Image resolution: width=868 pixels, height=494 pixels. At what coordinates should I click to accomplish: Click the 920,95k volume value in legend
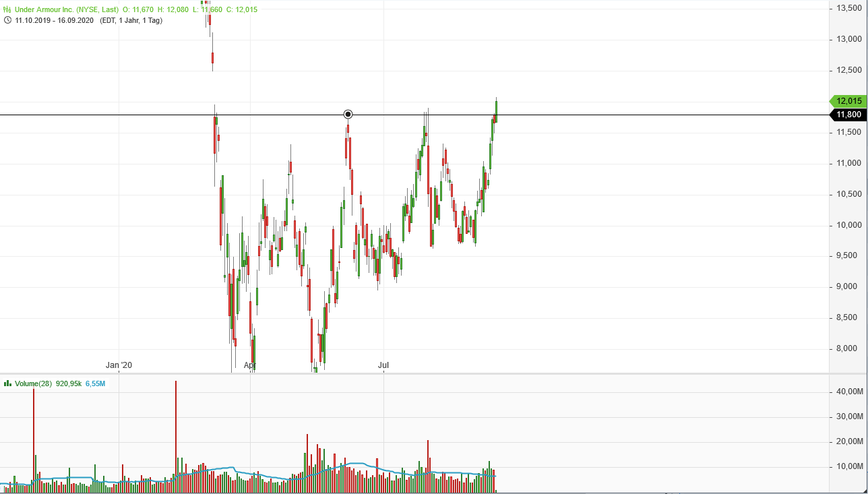point(69,383)
